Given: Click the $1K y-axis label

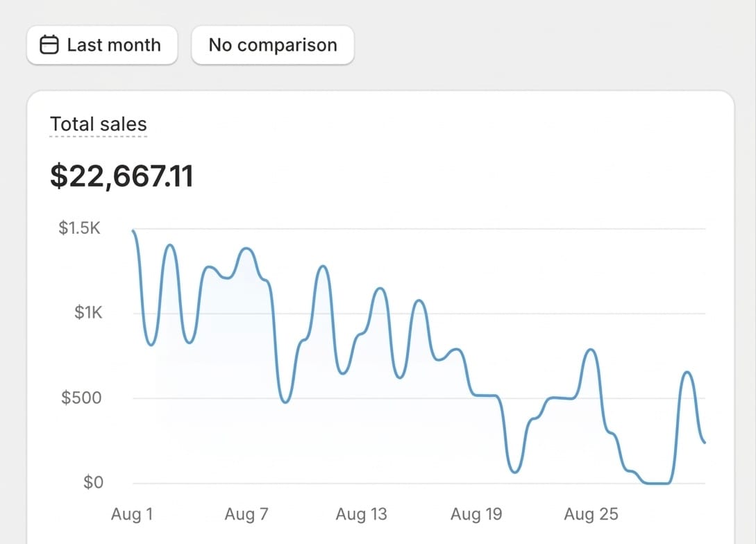Looking at the screenshot, I should pyautogui.click(x=88, y=313).
